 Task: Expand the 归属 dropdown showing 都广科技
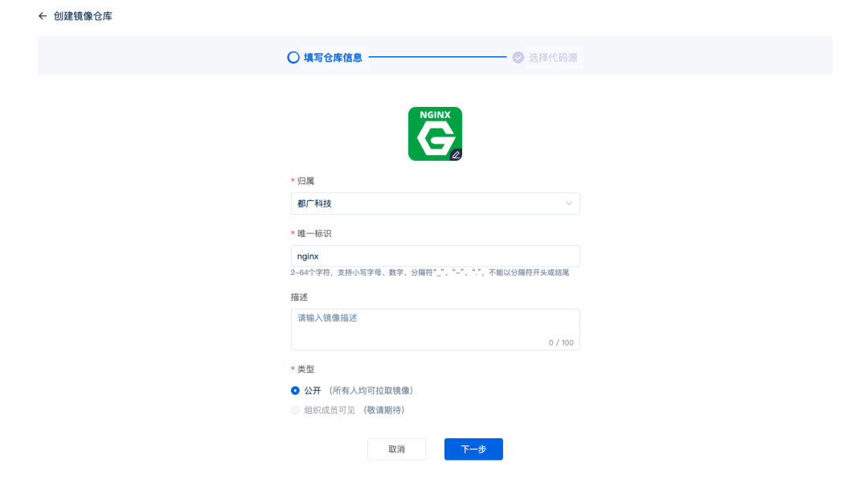pyautogui.click(x=435, y=203)
